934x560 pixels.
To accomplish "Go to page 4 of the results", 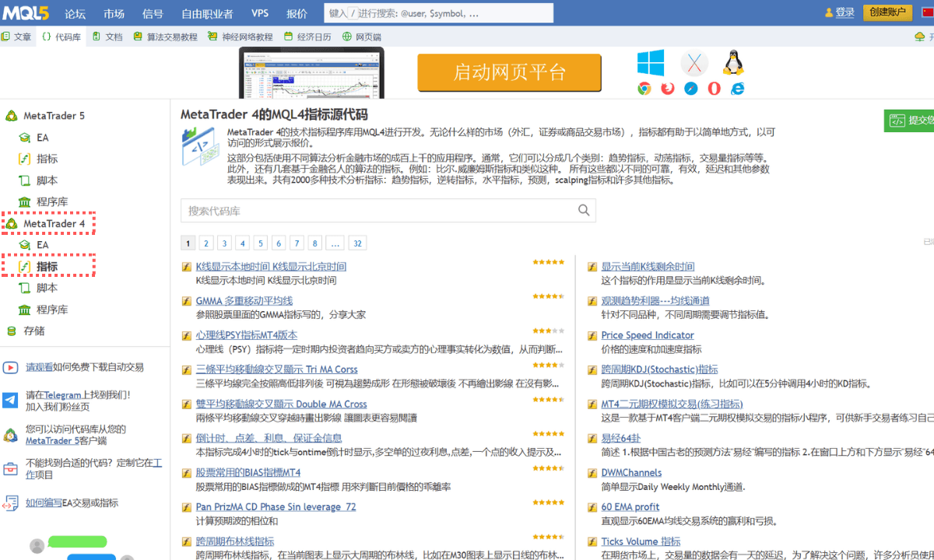I will [x=242, y=243].
